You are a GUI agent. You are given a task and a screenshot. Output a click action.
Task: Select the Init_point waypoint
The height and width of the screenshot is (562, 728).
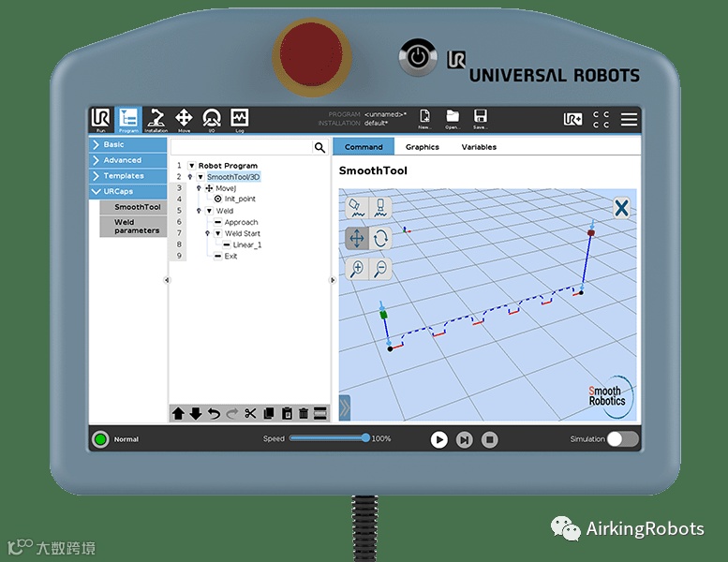pyautogui.click(x=240, y=200)
